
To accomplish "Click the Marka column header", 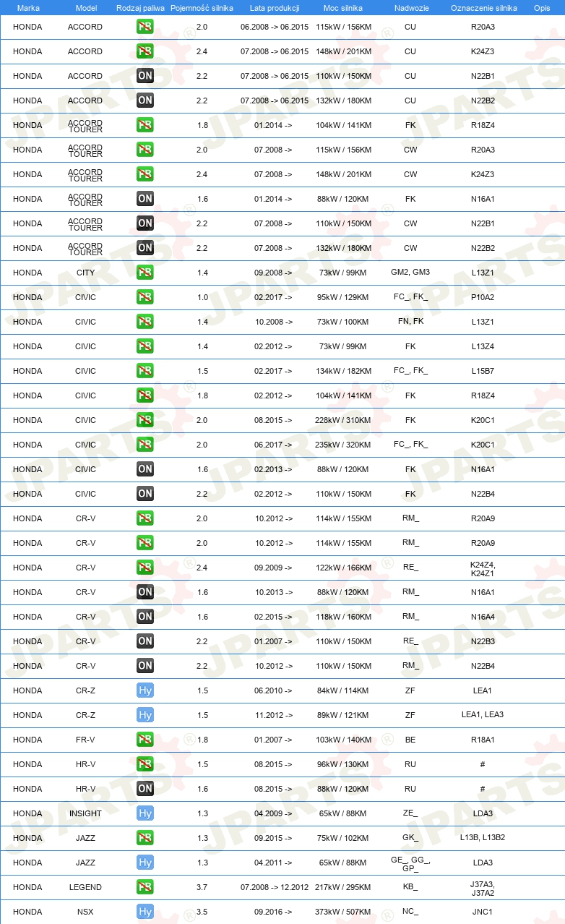I will tap(28, 8).
